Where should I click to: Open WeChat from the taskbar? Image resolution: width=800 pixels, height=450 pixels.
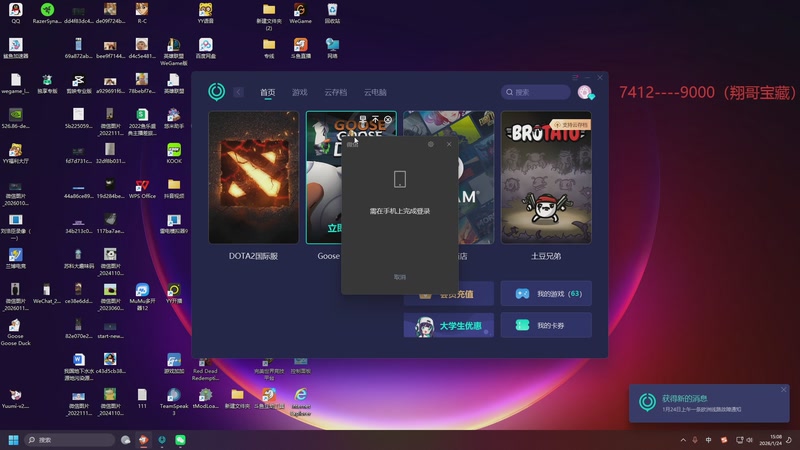pos(180,440)
